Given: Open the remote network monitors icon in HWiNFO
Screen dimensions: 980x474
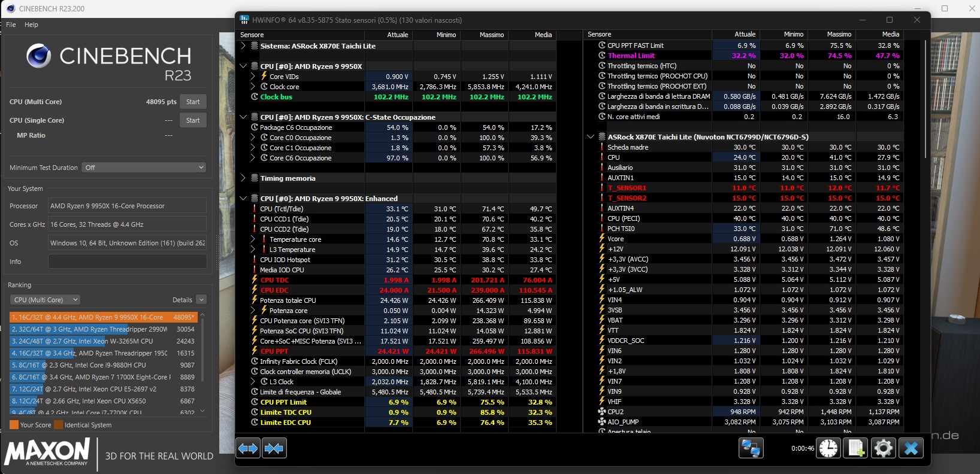Looking at the screenshot, I should click(751, 448).
